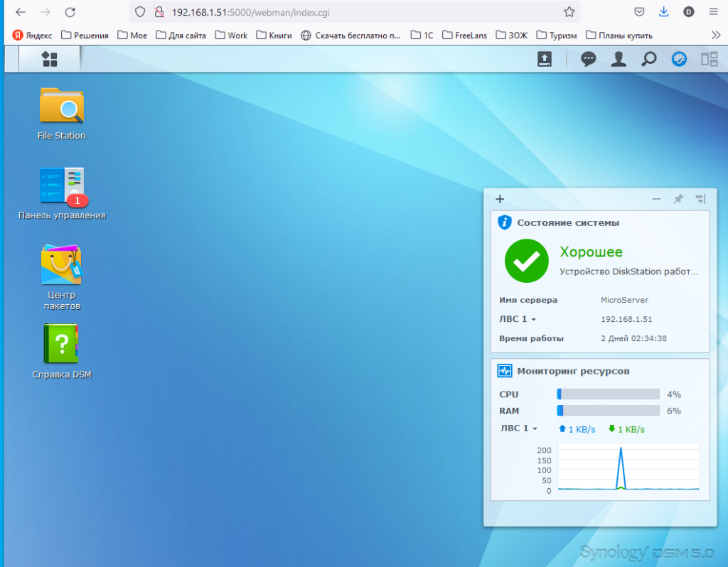Open the notifications speech bubble icon
This screenshot has height=567, width=728.
coord(588,59)
